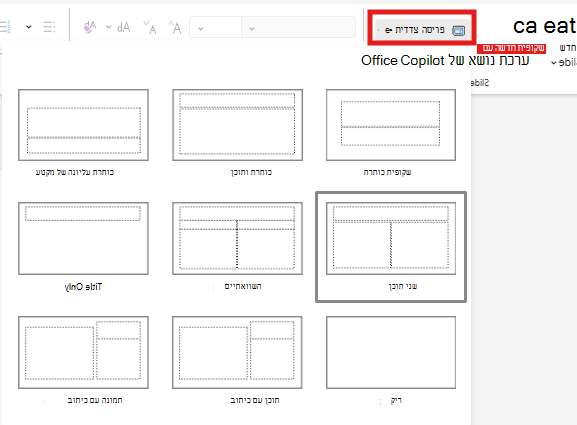Click the numbered list icon
577x425 pixels.
(6, 27)
